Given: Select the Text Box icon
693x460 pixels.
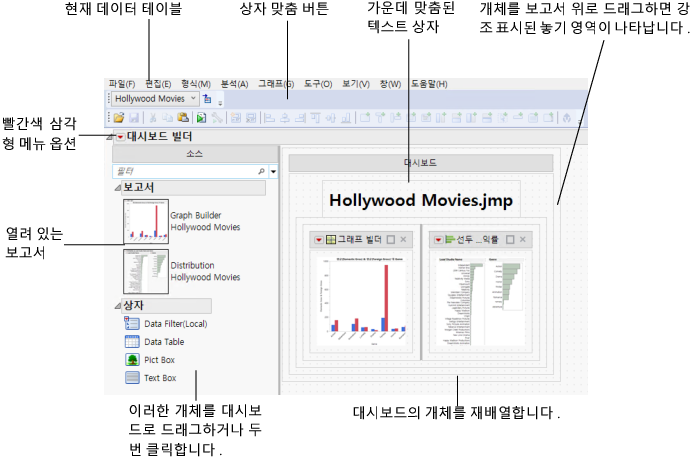Looking at the screenshot, I should (132, 378).
